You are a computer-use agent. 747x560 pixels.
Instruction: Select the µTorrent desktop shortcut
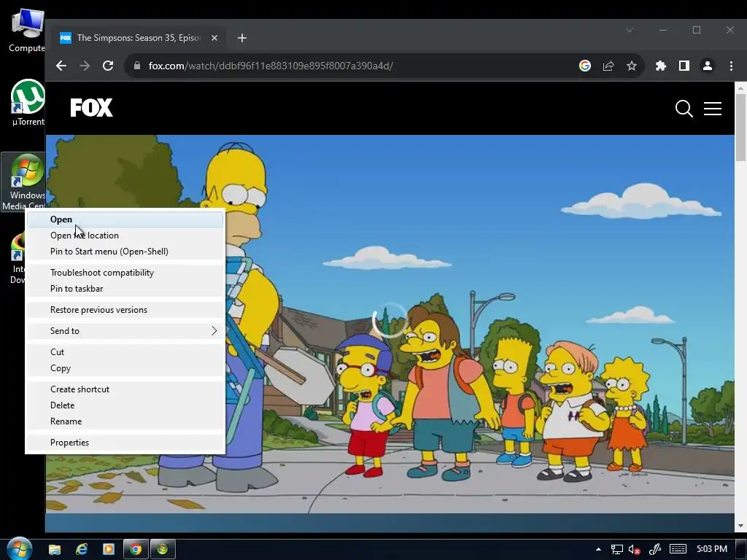coord(28,102)
